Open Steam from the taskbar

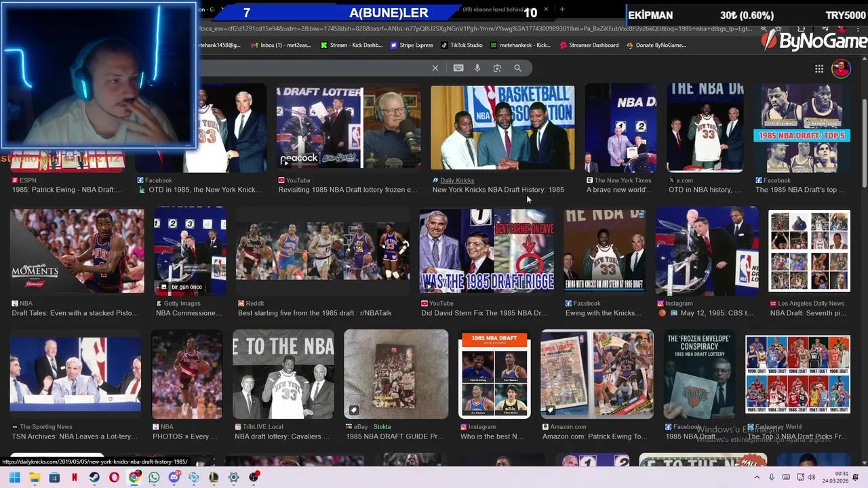(x=94, y=477)
